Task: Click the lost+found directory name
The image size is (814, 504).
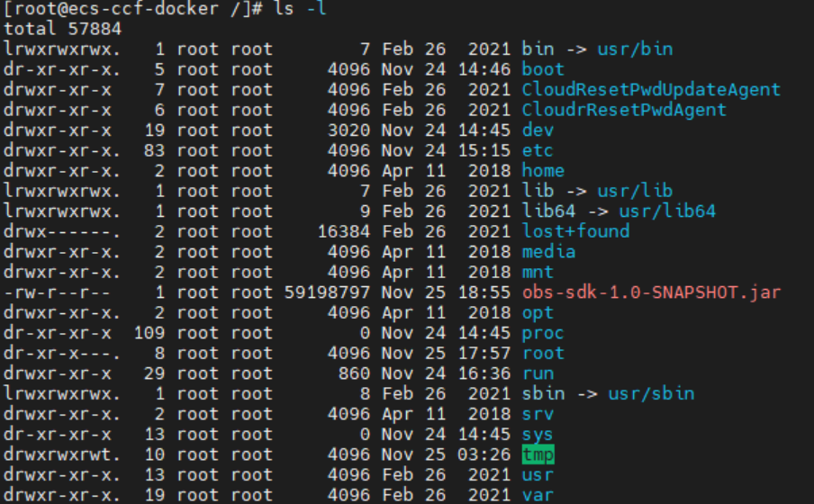Action: tap(575, 231)
